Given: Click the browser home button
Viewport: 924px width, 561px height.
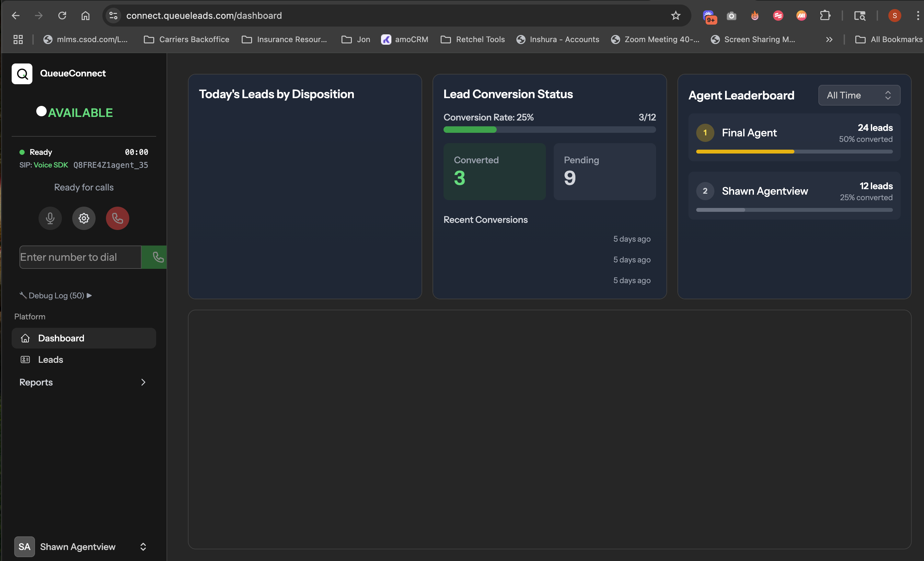Looking at the screenshot, I should 86,15.
